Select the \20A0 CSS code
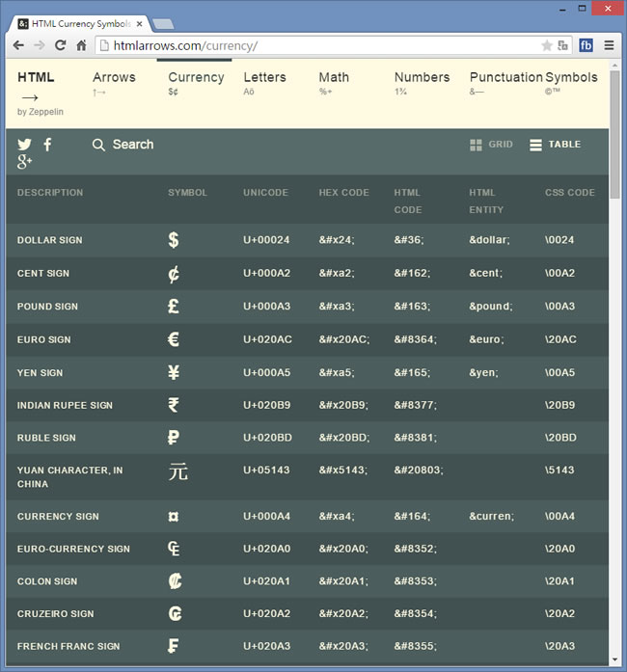Image resolution: width=627 pixels, height=672 pixels. (x=560, y=549)
